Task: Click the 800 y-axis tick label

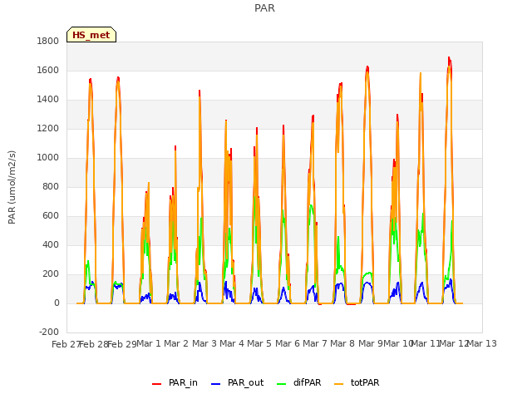Action: (x=51, y=186)
